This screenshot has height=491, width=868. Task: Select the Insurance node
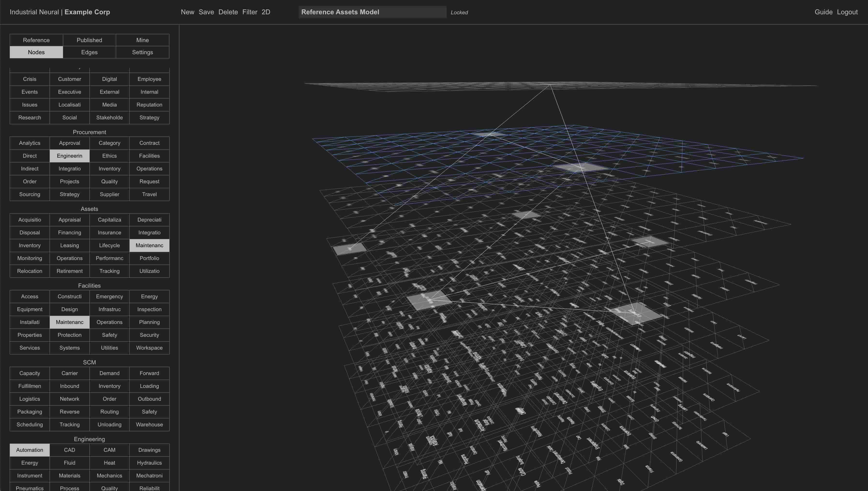[x=110, y=233]
